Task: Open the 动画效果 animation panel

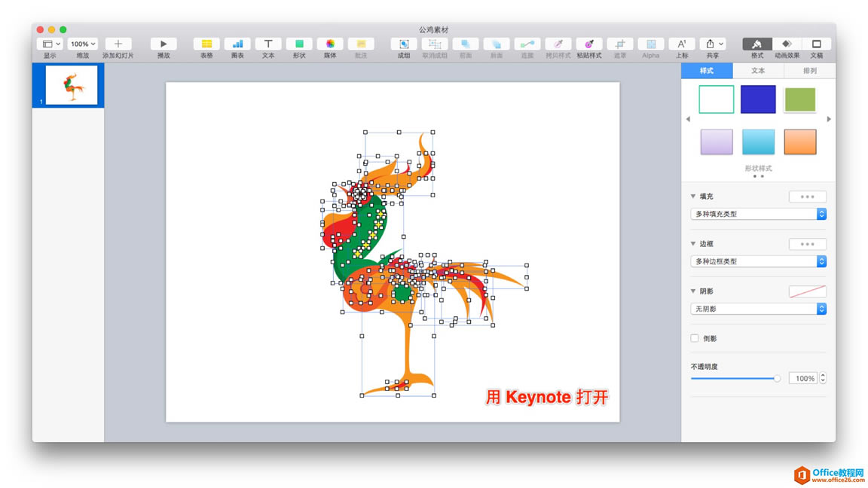Action: pyautogui.click(x=787, y=45)
